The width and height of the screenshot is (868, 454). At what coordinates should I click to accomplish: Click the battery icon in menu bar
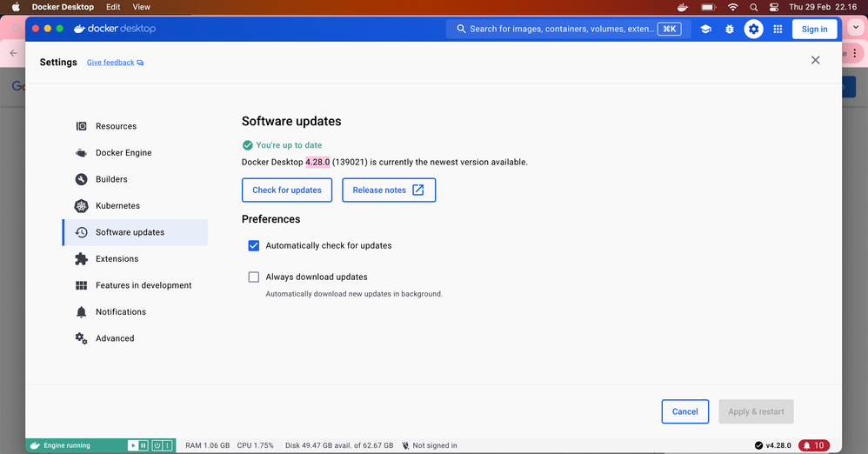(x=708, y=7)
